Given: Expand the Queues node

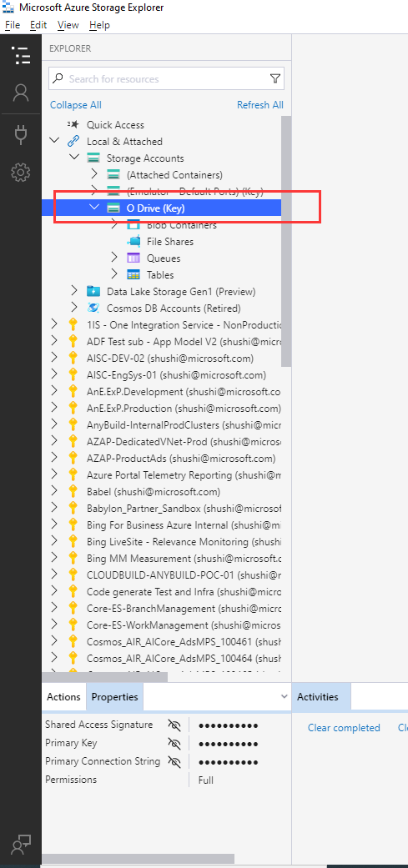Looking at the screenshot, I should (114, 258).
